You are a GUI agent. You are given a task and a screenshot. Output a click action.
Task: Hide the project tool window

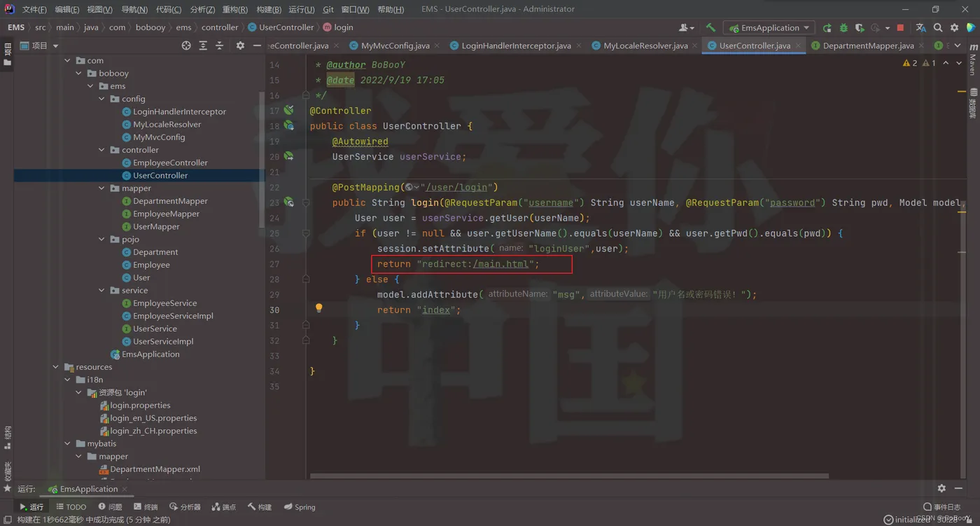[x=257, y=46]
